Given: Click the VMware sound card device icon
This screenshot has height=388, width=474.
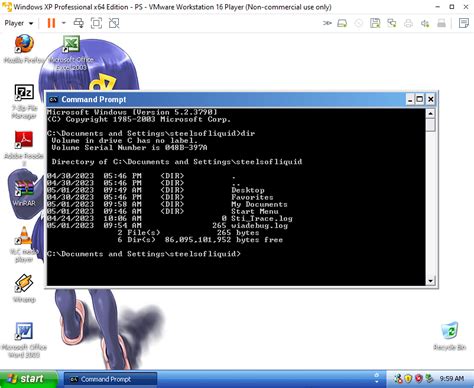Looking at the screenshot, I should coord(425,23).
